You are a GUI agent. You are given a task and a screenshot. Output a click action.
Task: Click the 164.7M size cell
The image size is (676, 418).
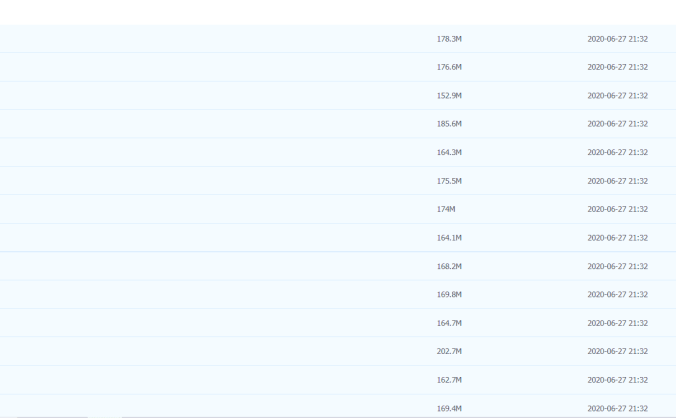tap(449, 323)
